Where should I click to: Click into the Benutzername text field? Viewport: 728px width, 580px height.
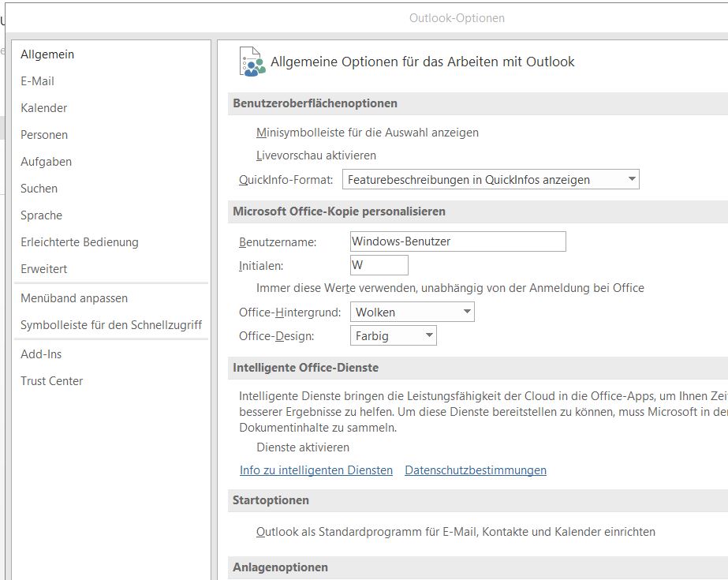(x=457, y=241)
